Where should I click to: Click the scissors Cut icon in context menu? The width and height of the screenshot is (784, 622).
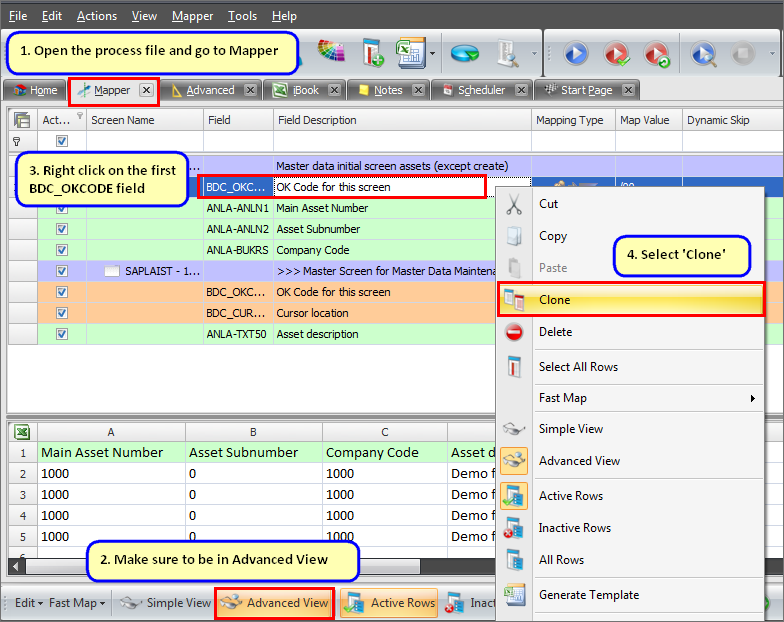click(x=514, y=205)
